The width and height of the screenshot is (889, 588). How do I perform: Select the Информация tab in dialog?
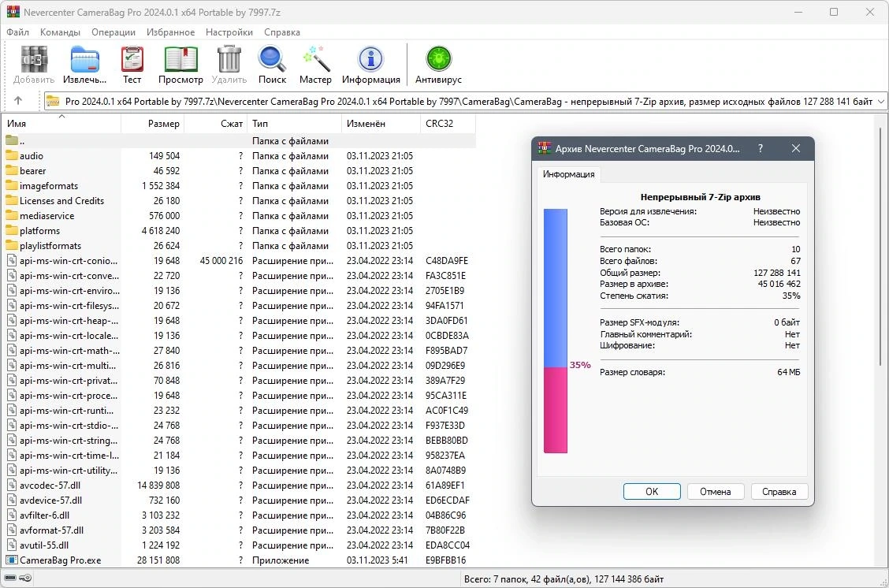tap(569, 174)
